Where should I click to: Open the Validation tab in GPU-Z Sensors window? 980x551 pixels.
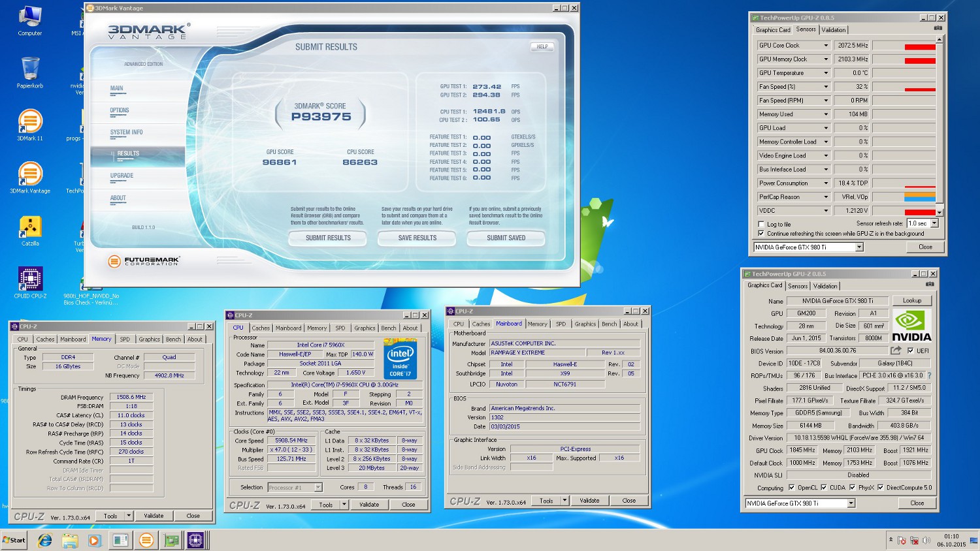click(x=834, y=30)
